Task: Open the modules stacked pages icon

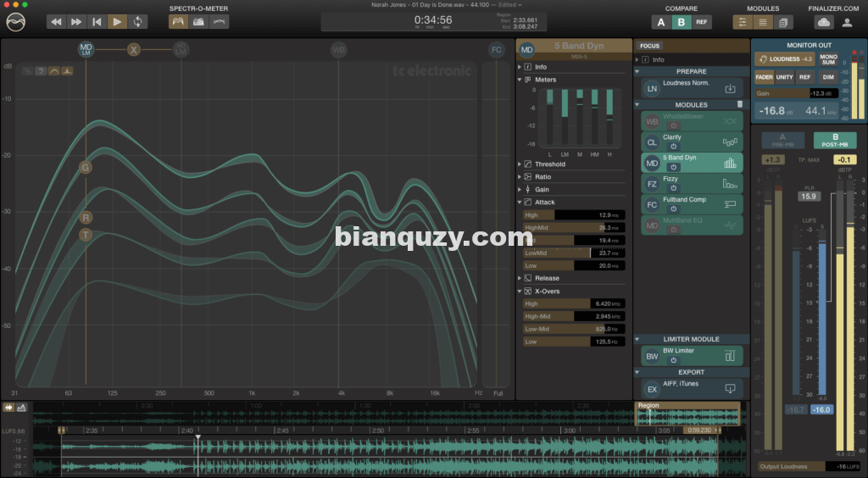Action: point(783,22)
